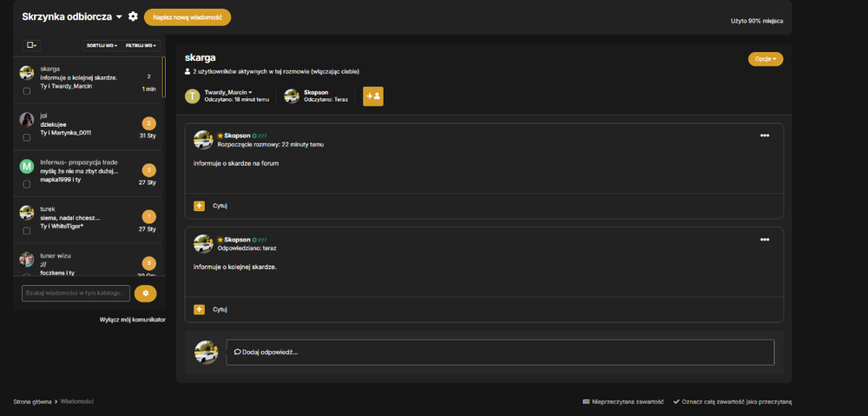Open the SORTUJ WG sorting dropdown
The image size is (868, 416).
(102, 45)
